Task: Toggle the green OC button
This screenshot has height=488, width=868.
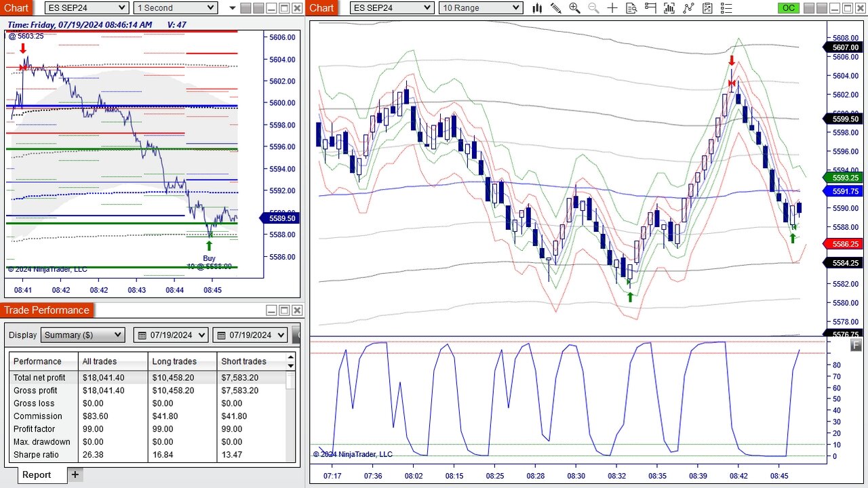Action: click(x=788, y=8)
